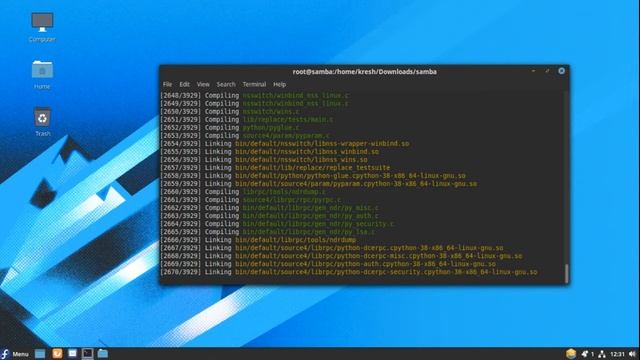Click the yellow package updater tray icon
Image resolution: width=640 pixels, height=360 pixels.
(571, 354)
